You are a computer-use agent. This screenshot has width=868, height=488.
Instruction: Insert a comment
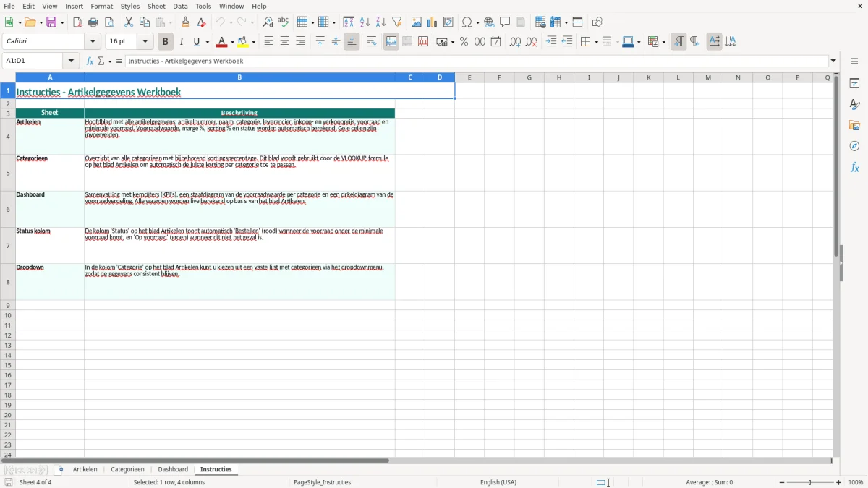[505, 22]
